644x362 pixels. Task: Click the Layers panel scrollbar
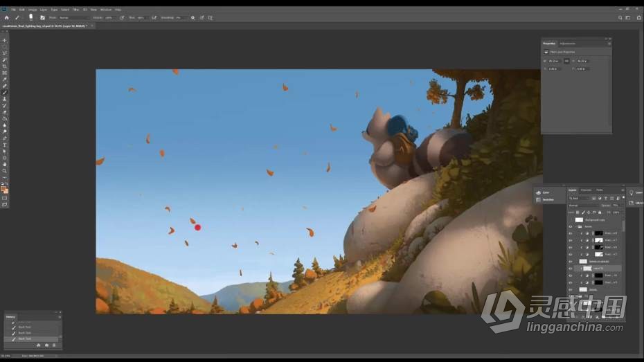tap(624, 226)
